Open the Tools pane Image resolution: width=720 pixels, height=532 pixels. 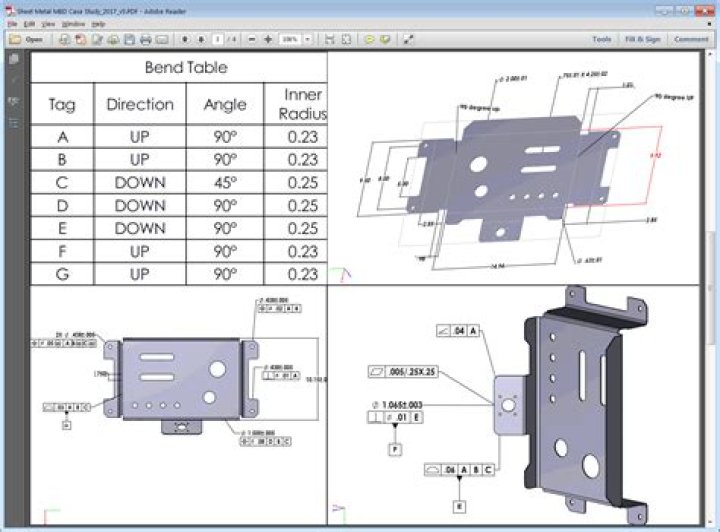coord(602,39)
